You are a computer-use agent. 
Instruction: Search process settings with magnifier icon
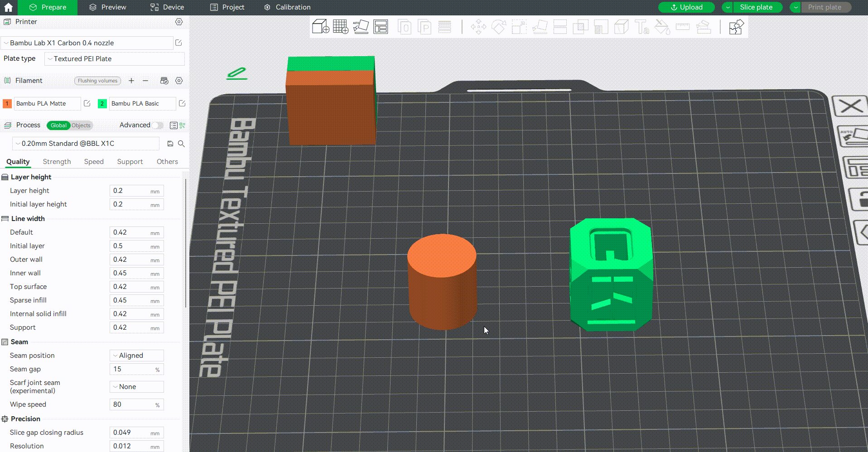click(181, 144)
